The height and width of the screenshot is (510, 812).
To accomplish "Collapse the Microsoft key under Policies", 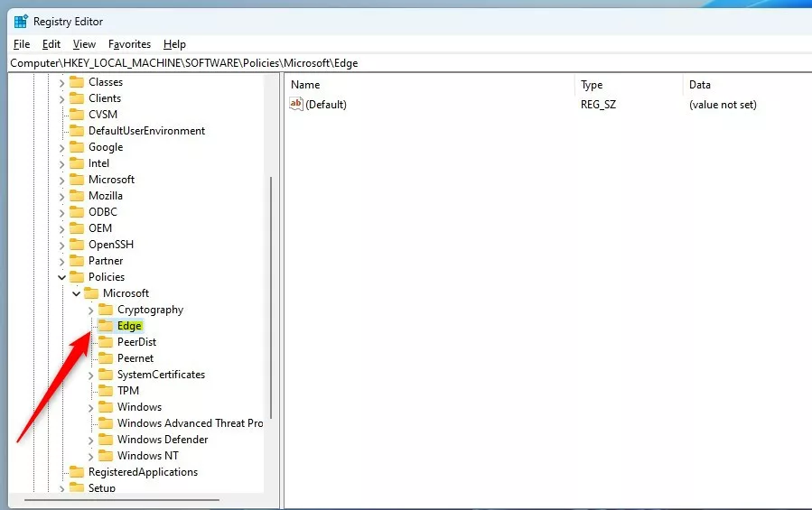I will click(x=76, y=293).
